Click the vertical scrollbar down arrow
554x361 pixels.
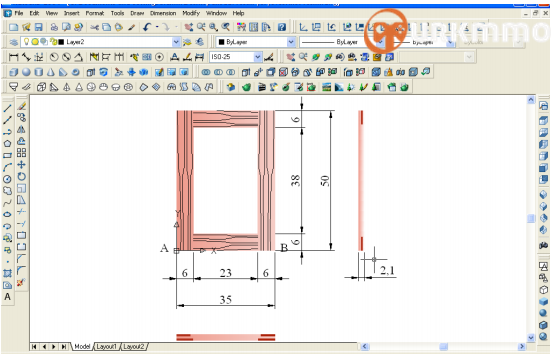coord(531,338)
